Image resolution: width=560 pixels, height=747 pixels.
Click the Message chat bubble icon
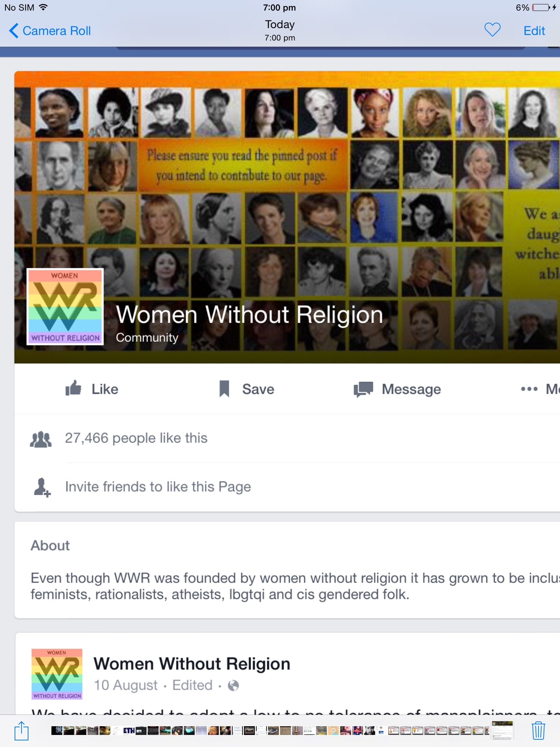(x=363, y=389)
